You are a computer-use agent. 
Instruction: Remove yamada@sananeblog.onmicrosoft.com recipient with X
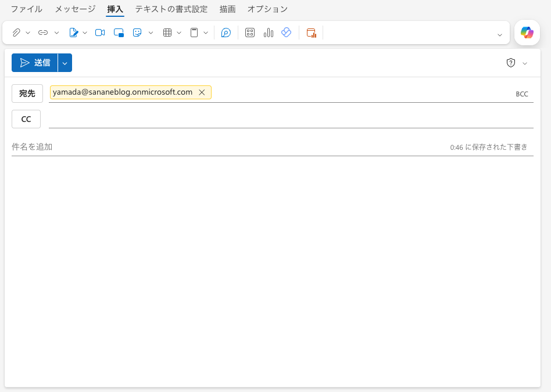202,92
